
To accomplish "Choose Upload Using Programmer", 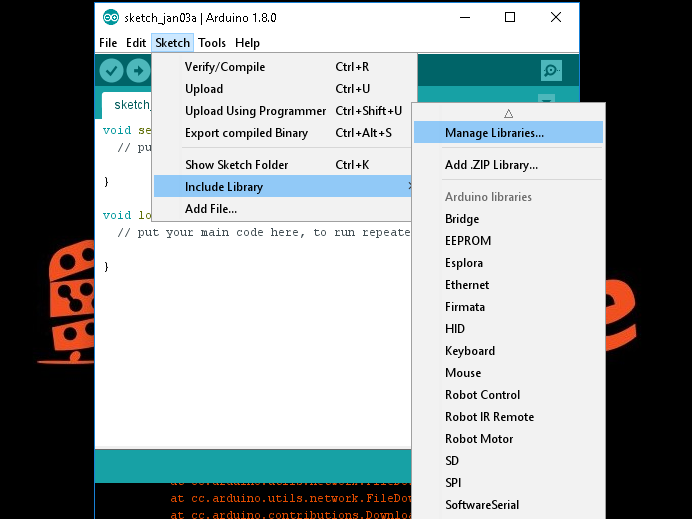I will pos(282,111).
